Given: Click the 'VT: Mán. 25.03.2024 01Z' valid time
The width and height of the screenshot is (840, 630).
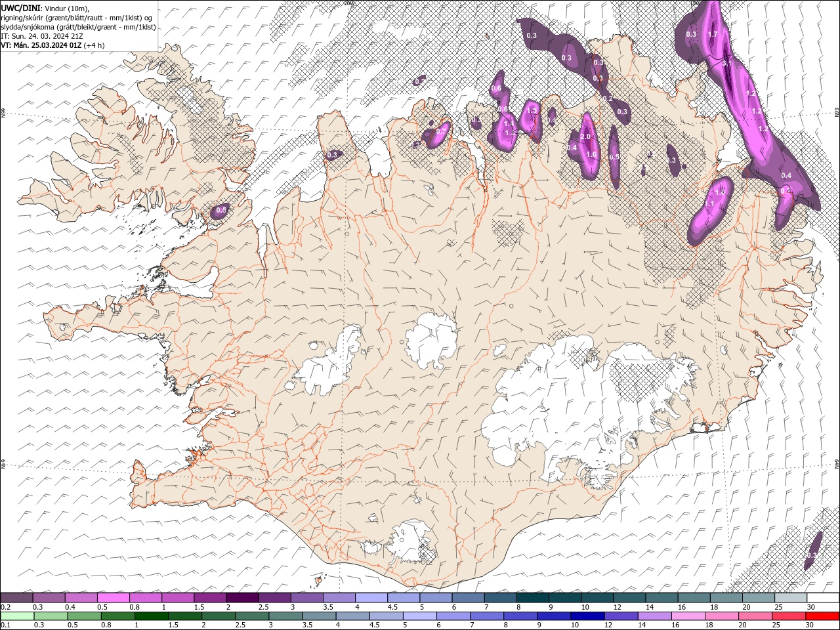Looking at the screenshot, I should pyautogui.click(x=41, y=45).
